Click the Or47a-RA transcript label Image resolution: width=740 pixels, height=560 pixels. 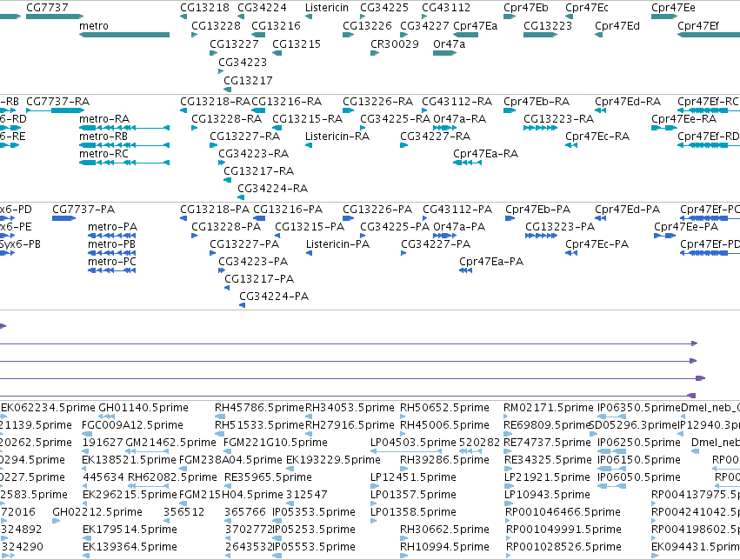coord(460,119)
